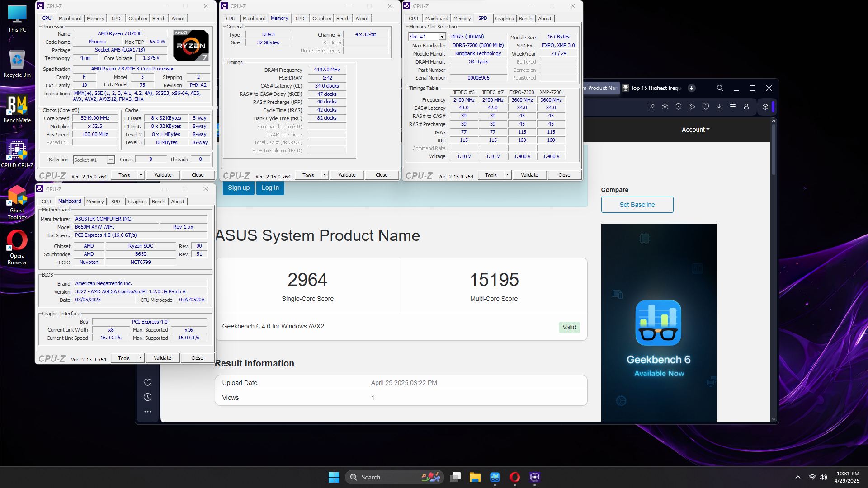Click the B650M-AYW WIFI model field
This screenshot has height=488, width=868.
(116, 227)
